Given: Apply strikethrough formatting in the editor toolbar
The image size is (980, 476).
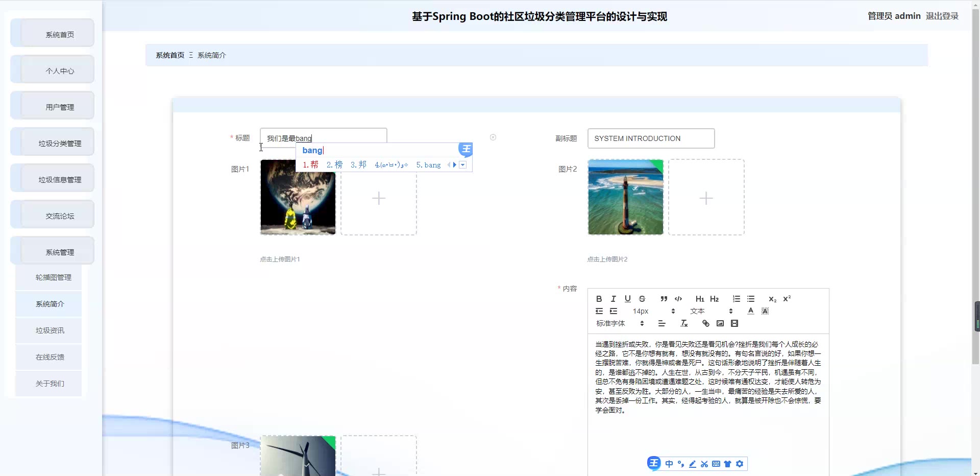Looking at the screenshot, I should point(642,299).
